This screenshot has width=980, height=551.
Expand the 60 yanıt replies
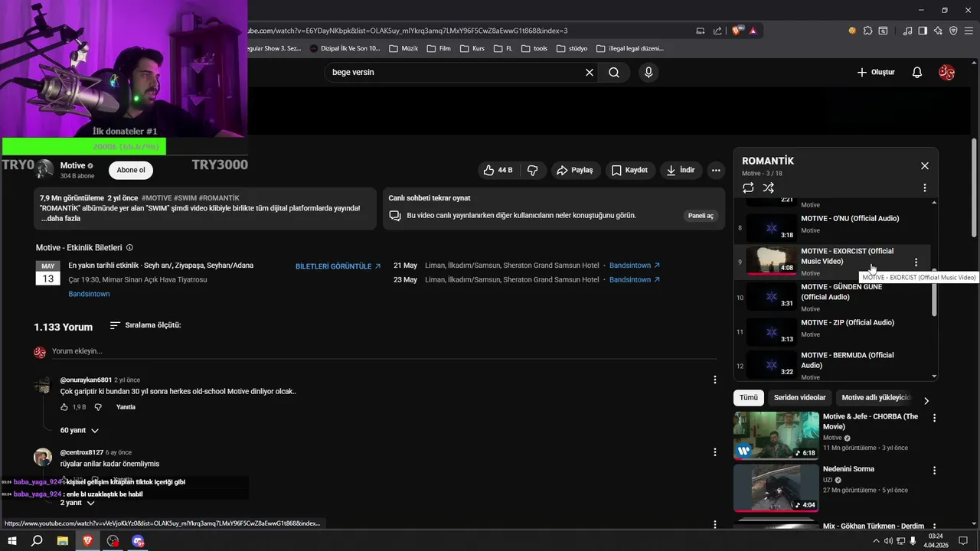(x=80, y=430)
